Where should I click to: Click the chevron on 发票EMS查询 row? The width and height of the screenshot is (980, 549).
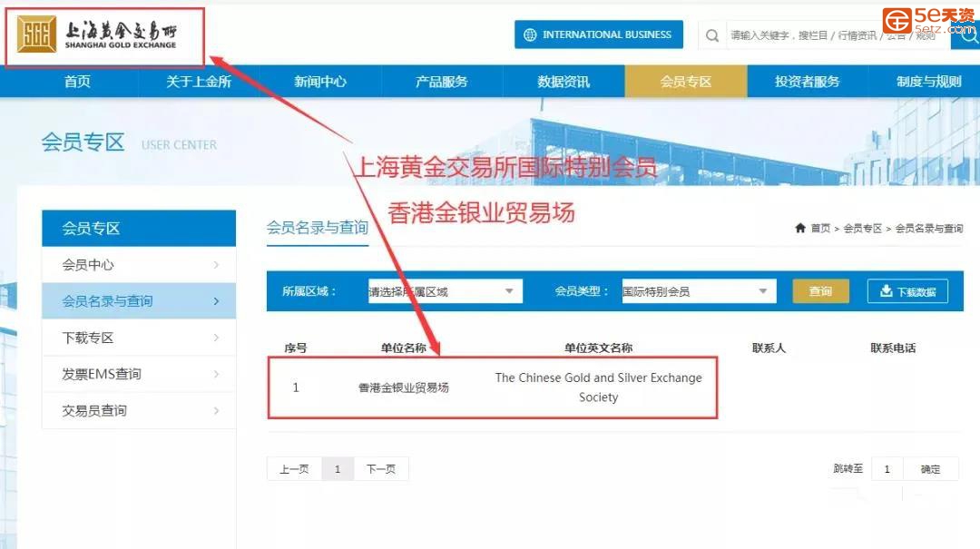click(216, 374)
